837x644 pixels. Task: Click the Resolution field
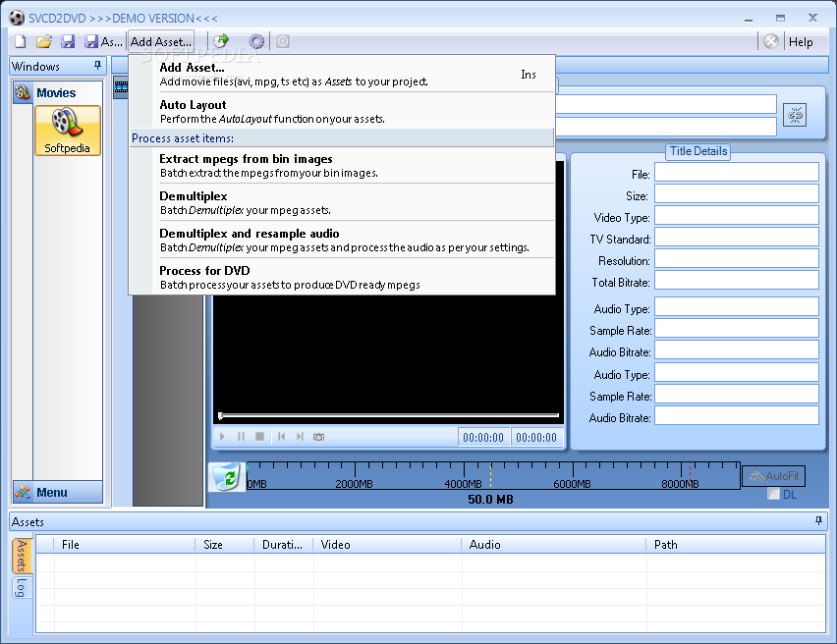click(x=737, y=259)
